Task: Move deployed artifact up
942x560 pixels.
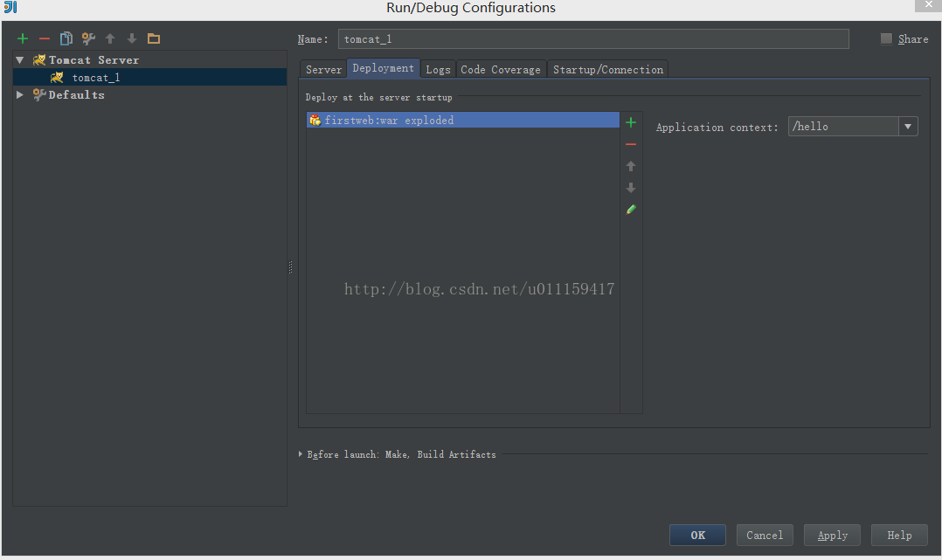Action: click(x=631, y=166)
